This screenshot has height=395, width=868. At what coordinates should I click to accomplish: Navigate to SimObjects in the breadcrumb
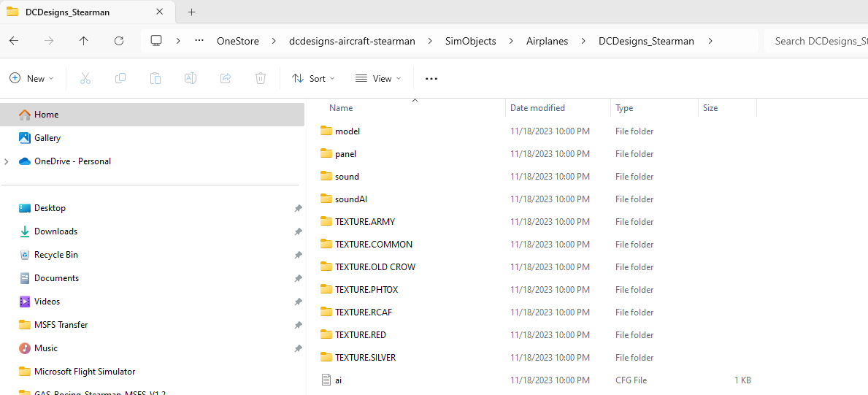tap(471, 41)
